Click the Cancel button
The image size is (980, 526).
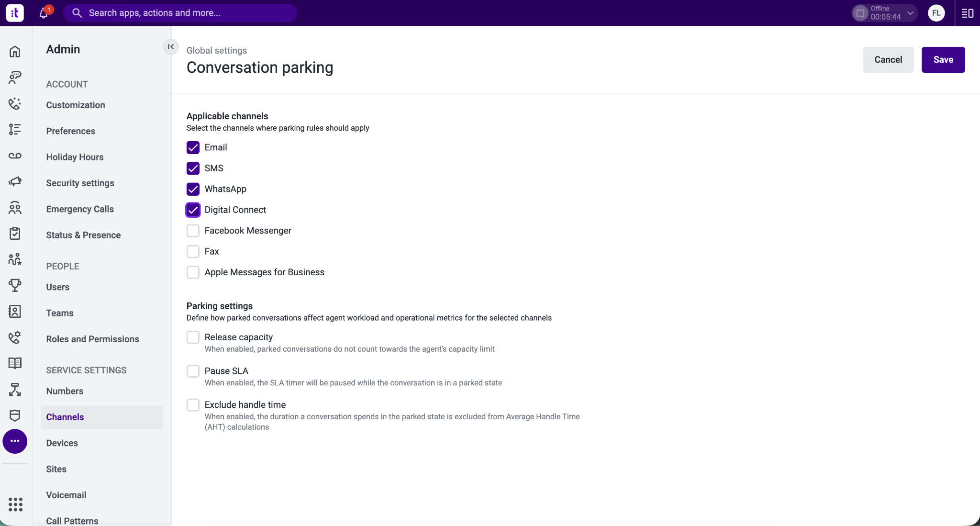point(888,60)
